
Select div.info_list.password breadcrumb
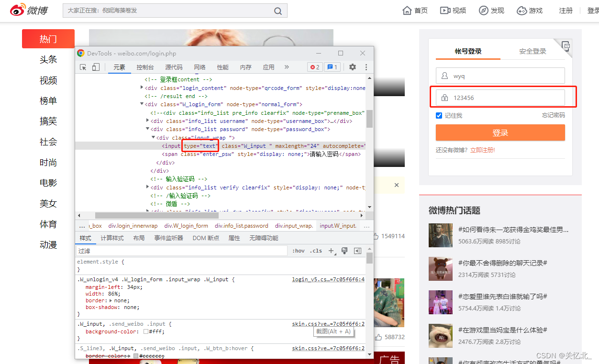click(x=241, y=226)
